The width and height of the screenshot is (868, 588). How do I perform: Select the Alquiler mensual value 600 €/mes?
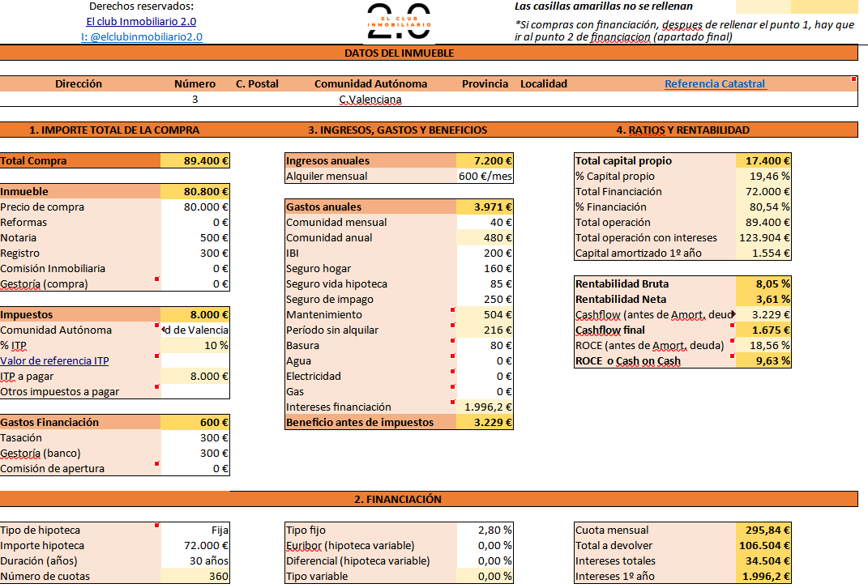[485, 177]
